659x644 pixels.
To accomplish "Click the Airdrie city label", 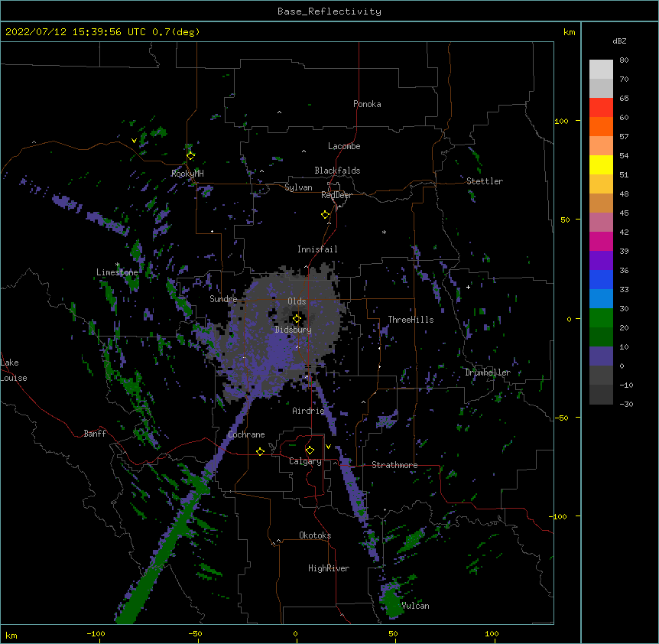I will click(x=309, y=411).
